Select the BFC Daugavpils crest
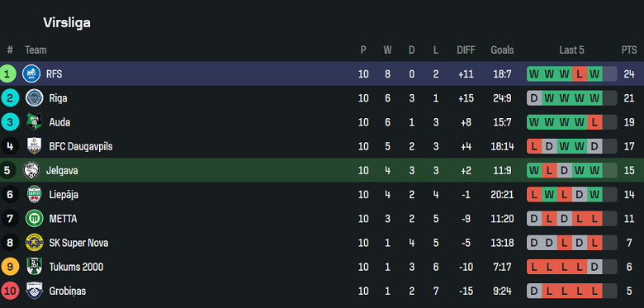644x308 pixels. (34, 146)
